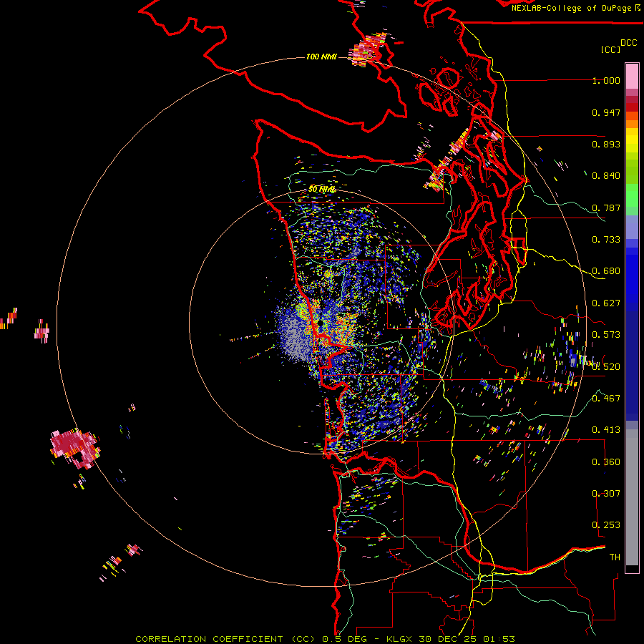The height and width of the screenshot is (644, 644).
Task: Select the 0.360 scale value
Action: [x=606, y=462]
